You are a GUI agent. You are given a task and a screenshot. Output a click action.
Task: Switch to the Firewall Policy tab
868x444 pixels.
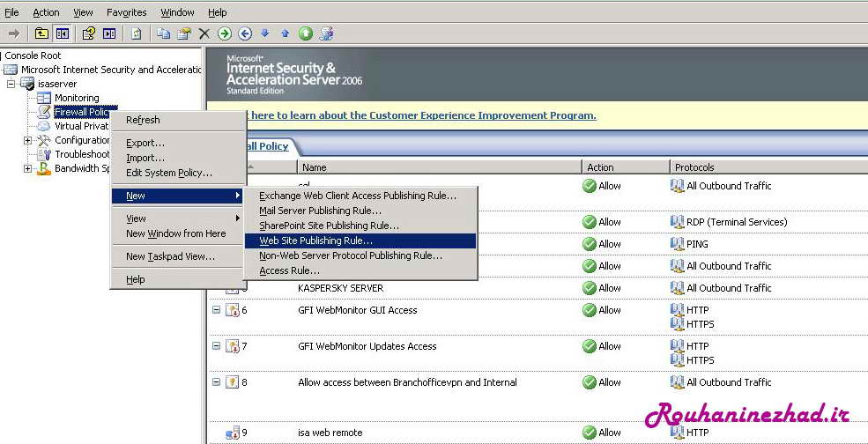coord(269,146)
